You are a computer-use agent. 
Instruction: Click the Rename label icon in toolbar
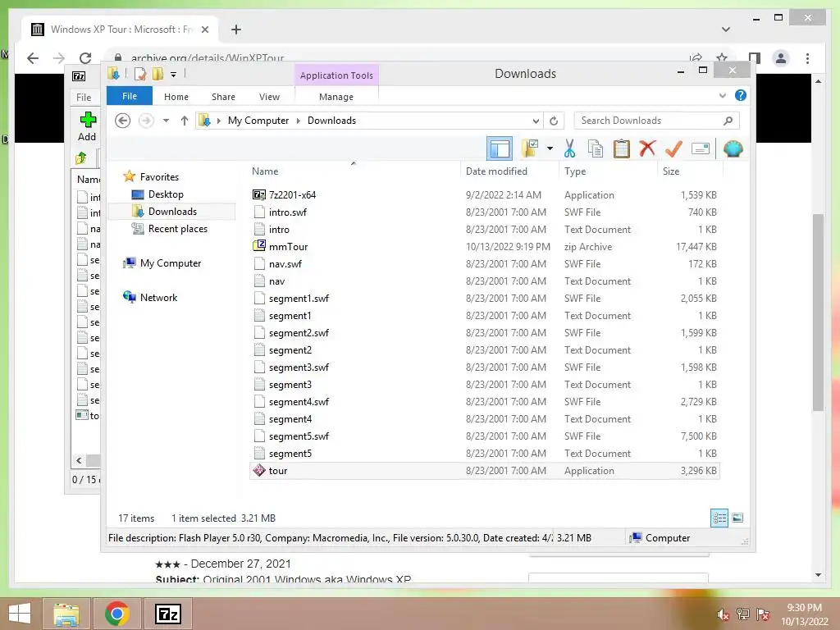(x=701, y=148)
